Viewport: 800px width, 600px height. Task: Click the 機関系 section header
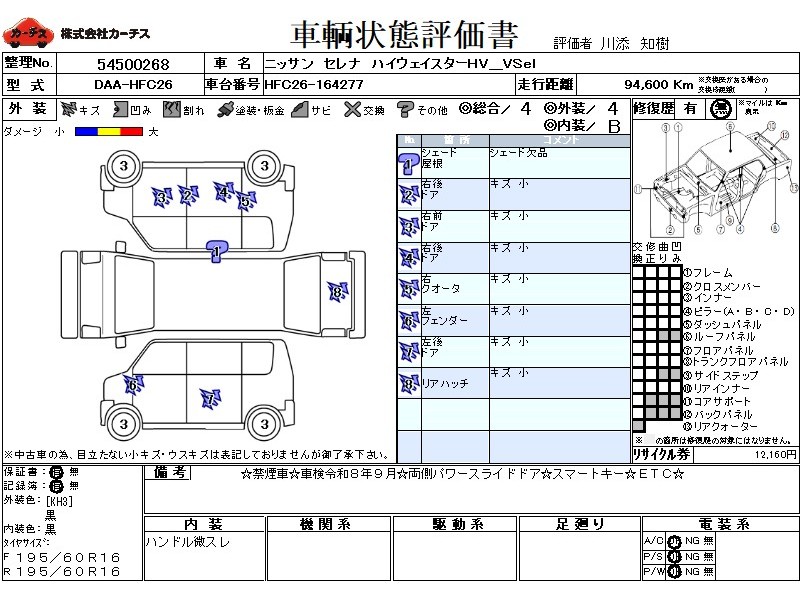click(329, 524)
